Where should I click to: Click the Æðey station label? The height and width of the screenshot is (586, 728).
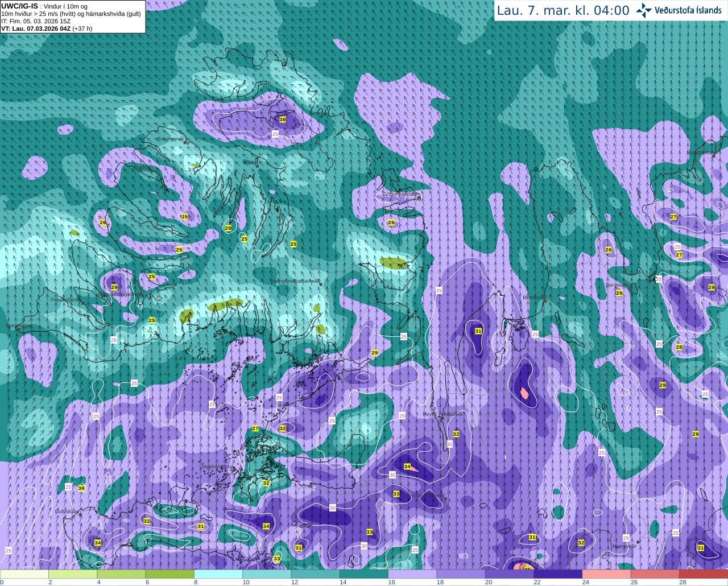coord(250,162)
